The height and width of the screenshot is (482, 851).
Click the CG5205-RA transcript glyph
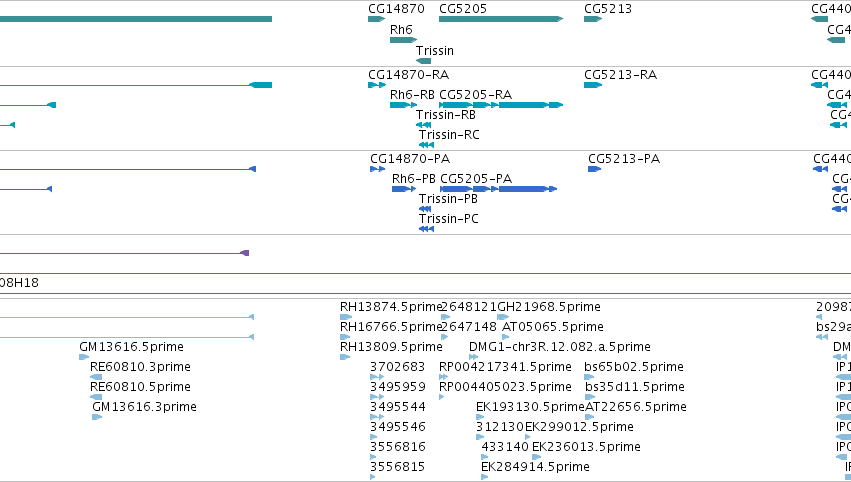coord(501,105)
